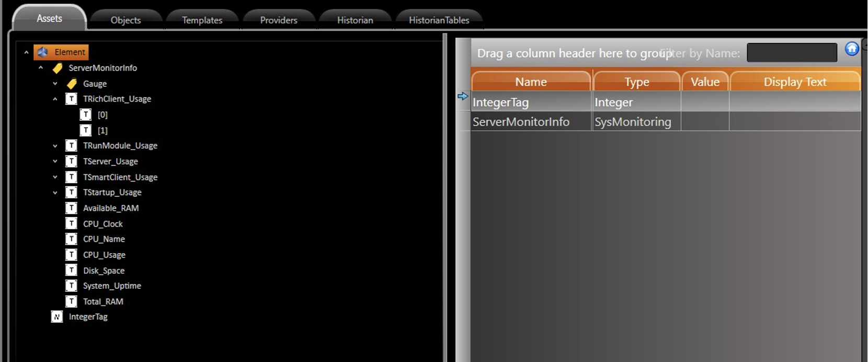Expand the Gauge tree node

[55, 84]
